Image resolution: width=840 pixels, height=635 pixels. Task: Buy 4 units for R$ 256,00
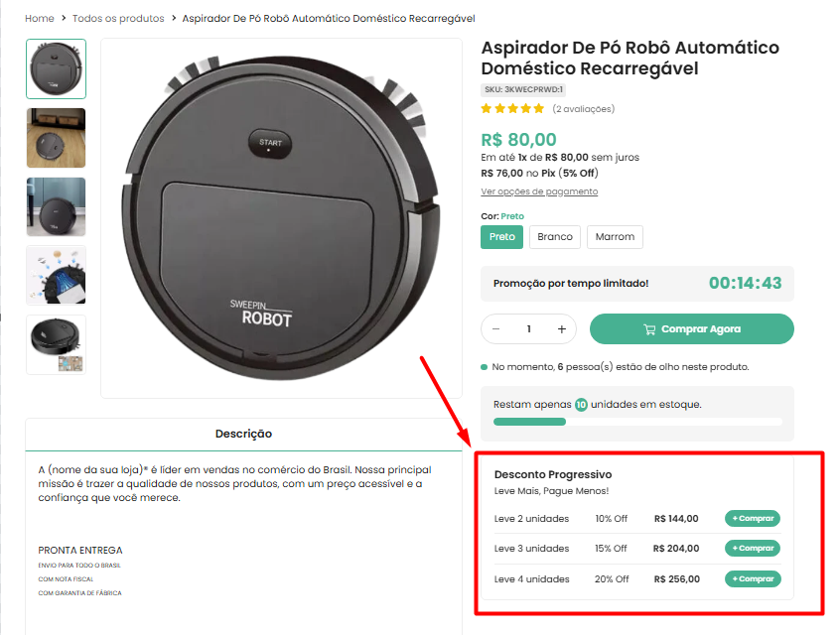(x=753, y=579)
